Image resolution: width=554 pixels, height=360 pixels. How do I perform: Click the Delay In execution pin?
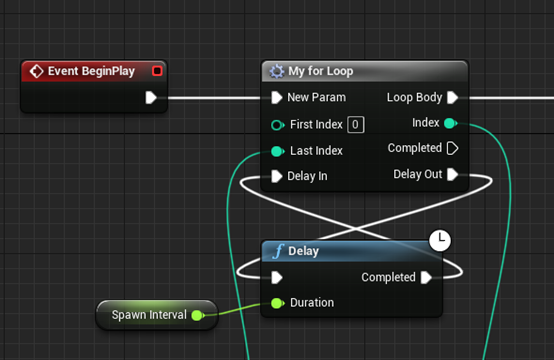[277, 176]
